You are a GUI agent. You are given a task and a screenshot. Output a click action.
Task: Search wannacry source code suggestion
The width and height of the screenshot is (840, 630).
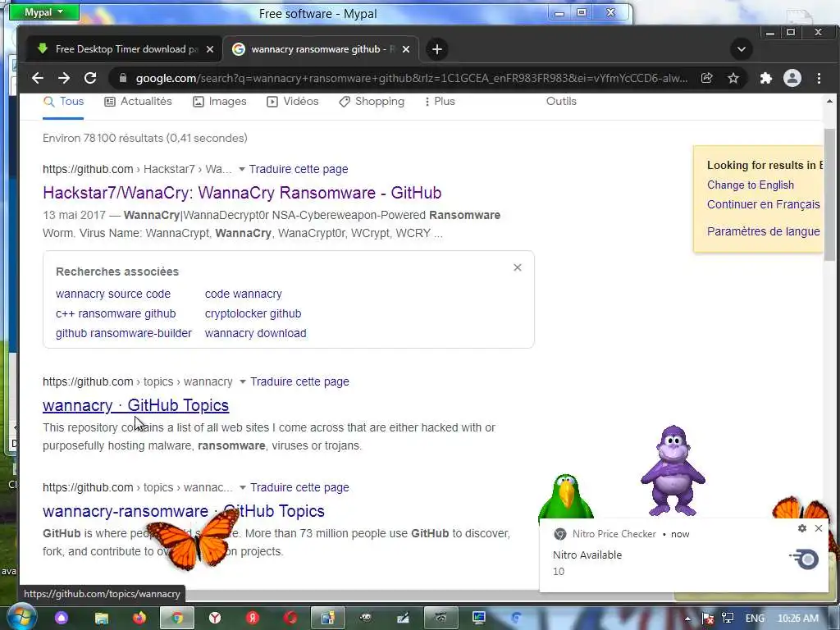(113, 294)
